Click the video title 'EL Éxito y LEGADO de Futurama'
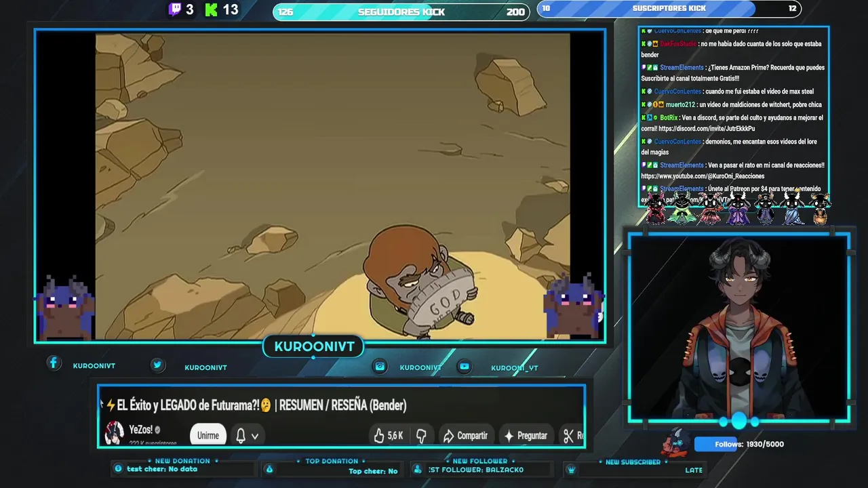Image resolution: width=868 pixels, height=488 pixels. (x=261, y=405)
